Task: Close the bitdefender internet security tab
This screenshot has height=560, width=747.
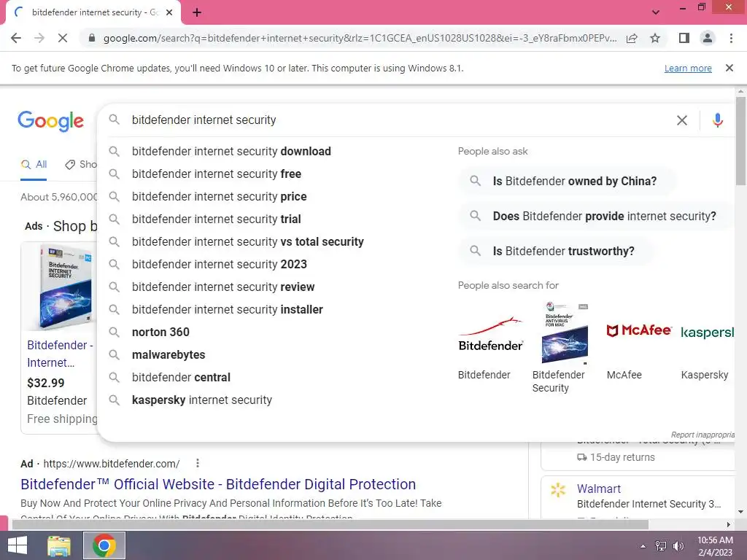Action: click(x=169, y=13)
